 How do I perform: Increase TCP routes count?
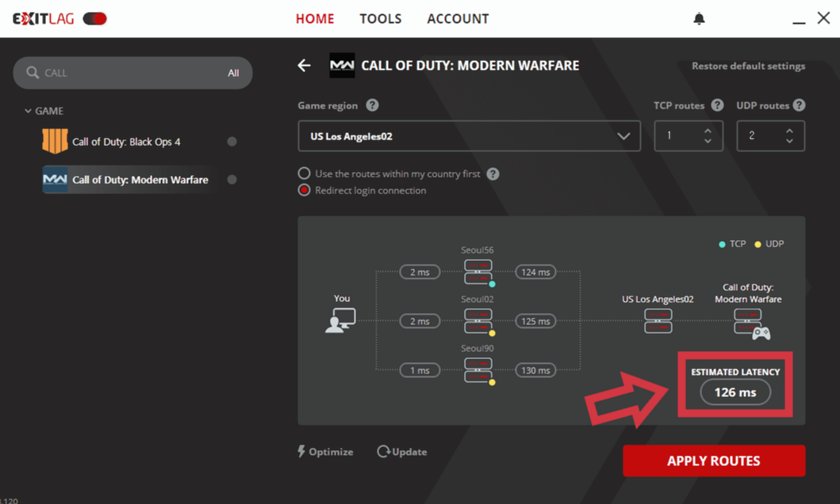(x=708, y=131)
